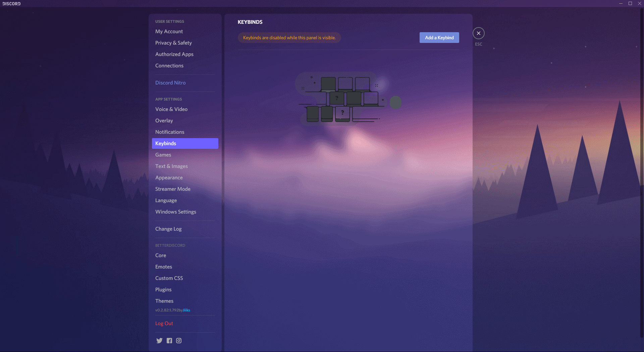Minimize the Discord window
The height and width of the screenshot is (352, 644).
click(621, 3)
